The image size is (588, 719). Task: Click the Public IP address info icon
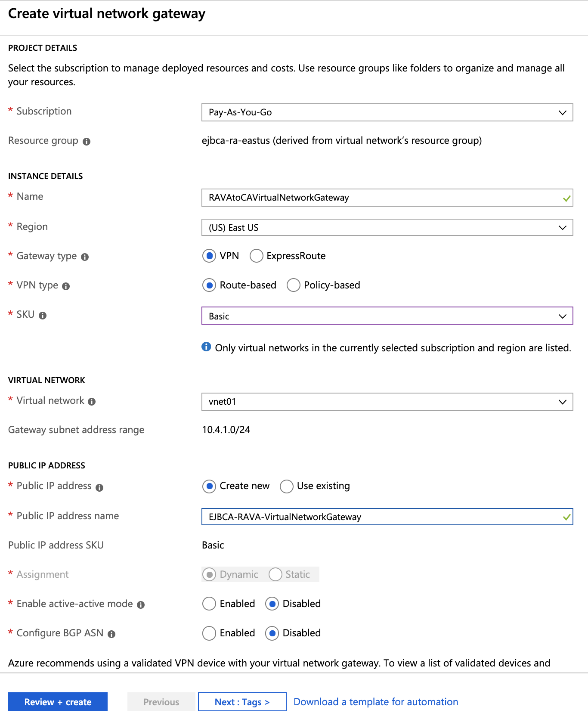click(99, 488)
